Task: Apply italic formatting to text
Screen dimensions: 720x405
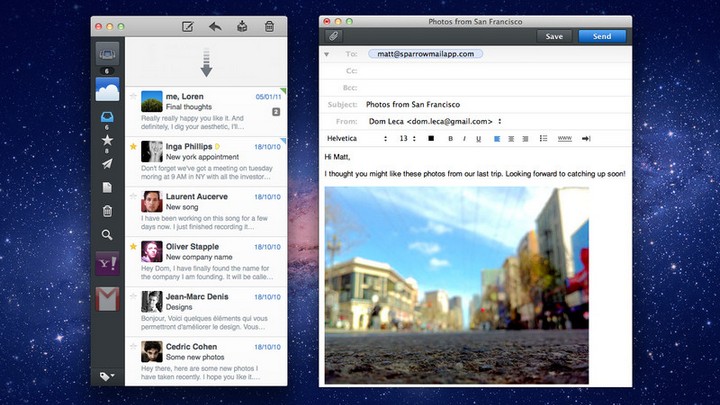Action: (x=464, y=139)
